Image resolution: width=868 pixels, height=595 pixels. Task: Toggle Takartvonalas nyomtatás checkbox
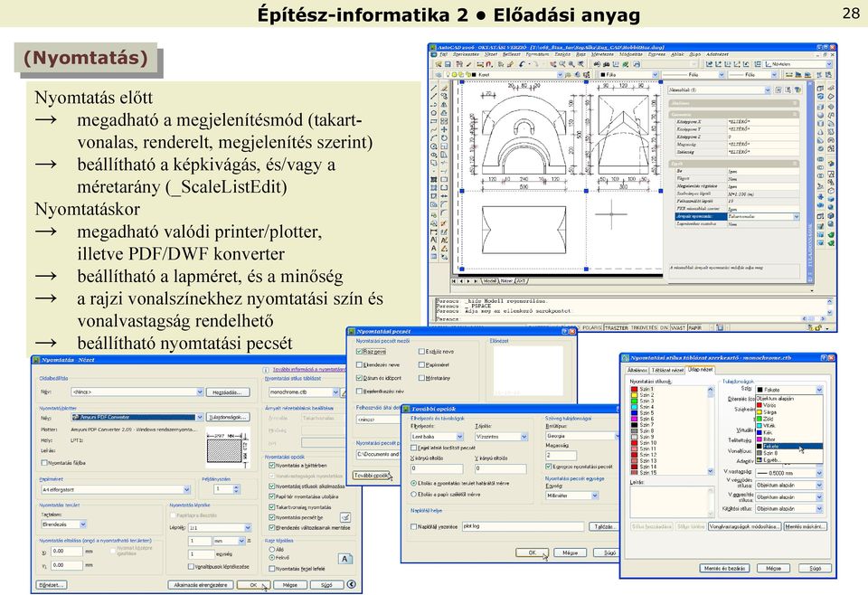coord(272,507)
